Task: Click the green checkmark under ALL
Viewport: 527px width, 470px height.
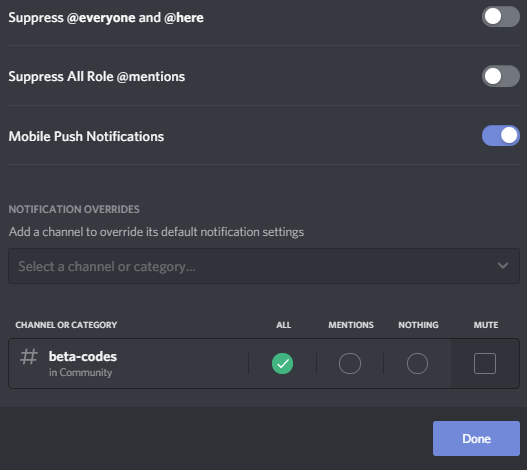Action: [x=282, y=363]
